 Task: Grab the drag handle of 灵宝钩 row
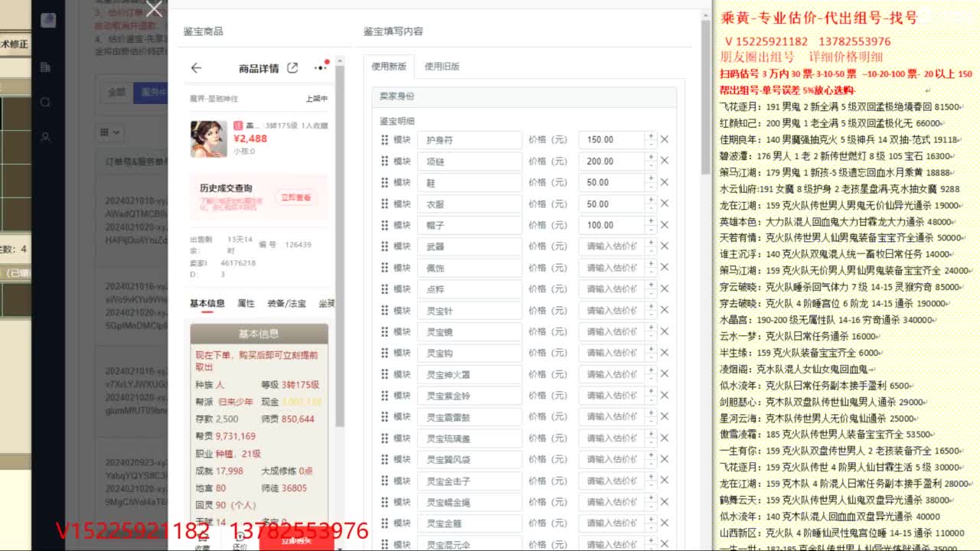[x=384, y=353]
